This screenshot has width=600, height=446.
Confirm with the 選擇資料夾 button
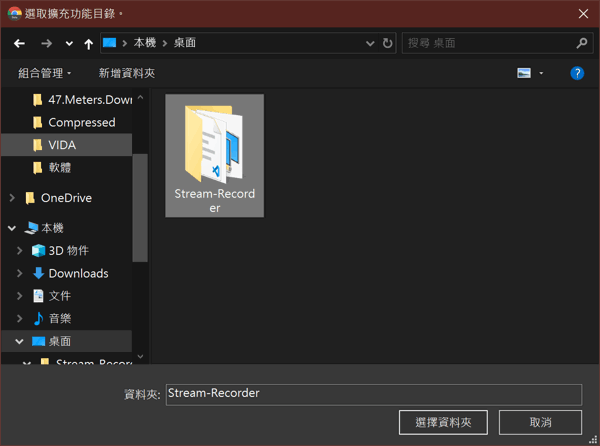tap(443, 422)
